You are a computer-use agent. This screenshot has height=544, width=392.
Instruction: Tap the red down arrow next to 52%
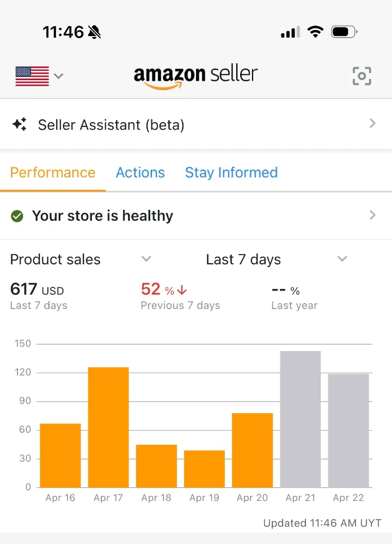coord(182,290)
